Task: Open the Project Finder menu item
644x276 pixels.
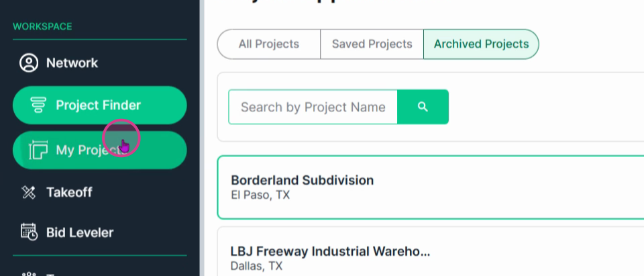Action: (x=100, y=105)
